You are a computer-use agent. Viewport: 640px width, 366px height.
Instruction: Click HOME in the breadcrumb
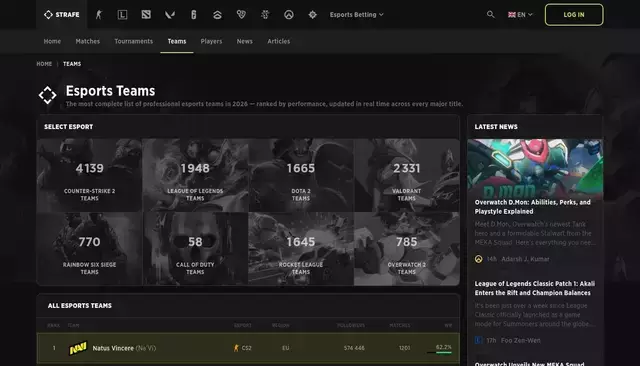(44, 64)
